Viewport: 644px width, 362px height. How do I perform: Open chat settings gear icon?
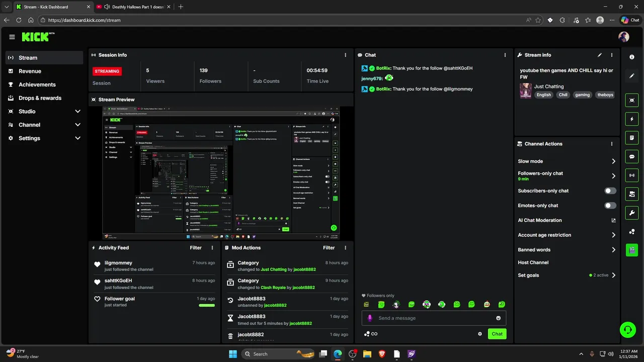click(x=480, y=334)
